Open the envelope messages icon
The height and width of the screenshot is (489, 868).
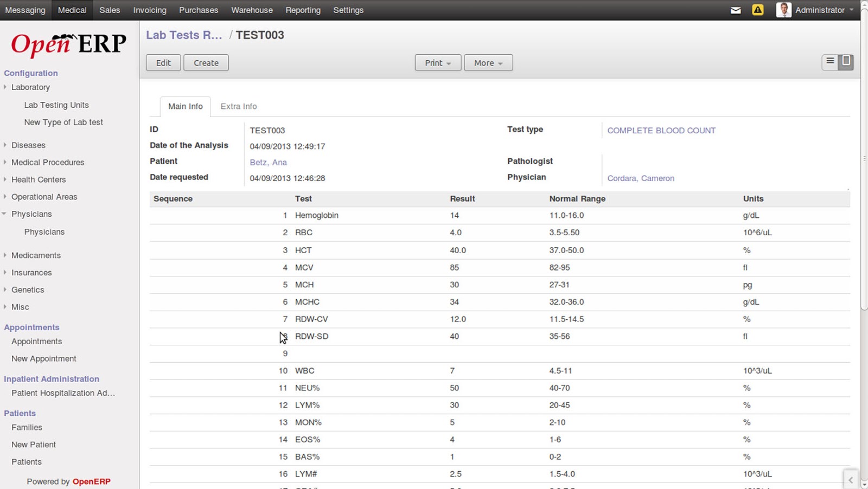[x=736, y=10]
